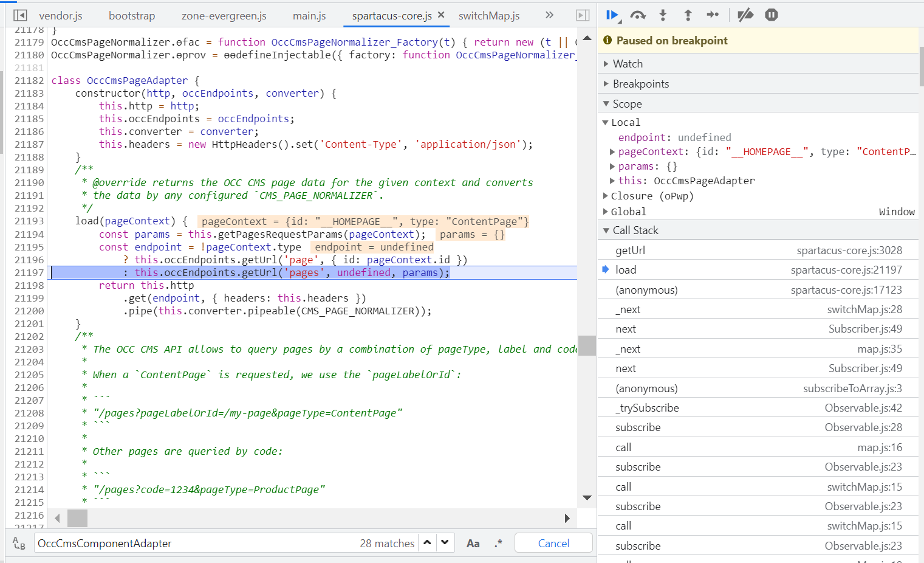The width and height of the screenshot is (924, 563).
Task: Go to next search match
Action: pyautogui.click(x=445, y=543)
